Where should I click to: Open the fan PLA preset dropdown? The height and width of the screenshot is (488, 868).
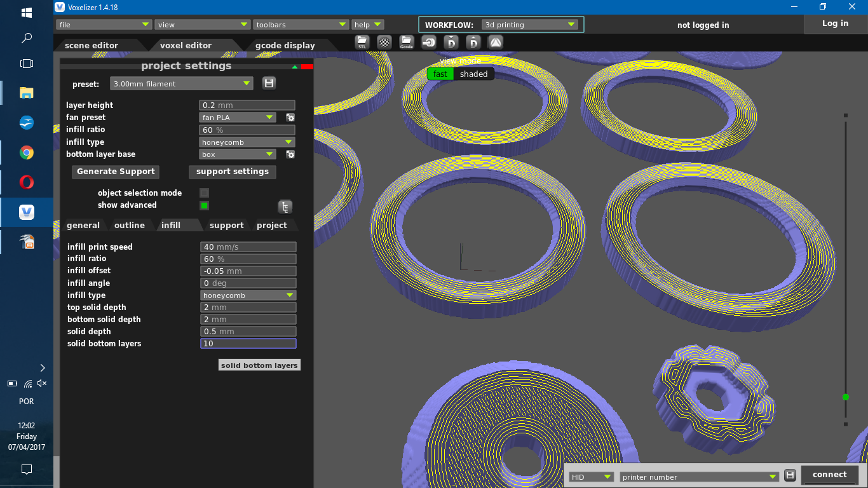pyautogui.click(x=238, y=118)
